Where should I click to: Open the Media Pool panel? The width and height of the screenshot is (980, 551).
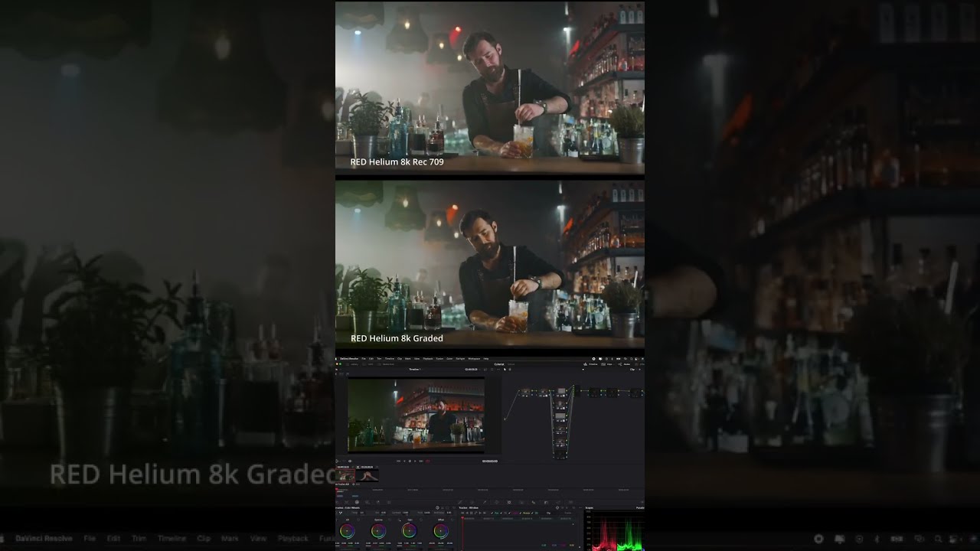click(x=387, y=364)
